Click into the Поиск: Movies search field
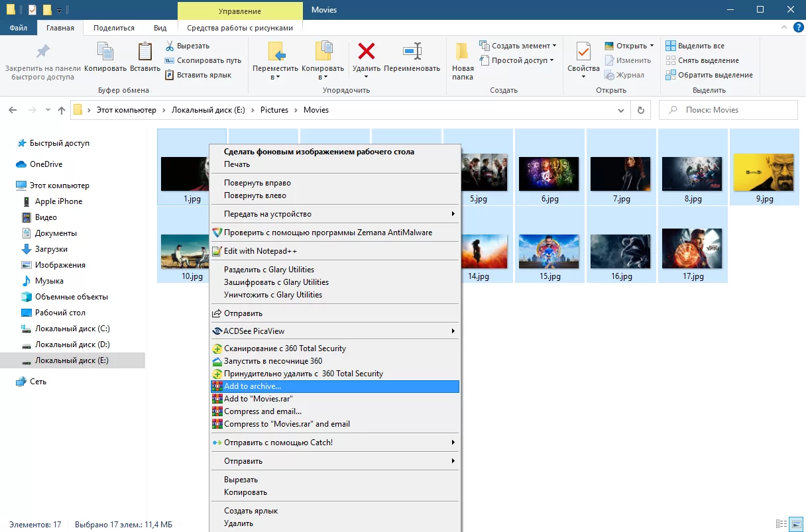Image resolution: width=806 pixels, height=532 pixels. (x=728, y=110)
